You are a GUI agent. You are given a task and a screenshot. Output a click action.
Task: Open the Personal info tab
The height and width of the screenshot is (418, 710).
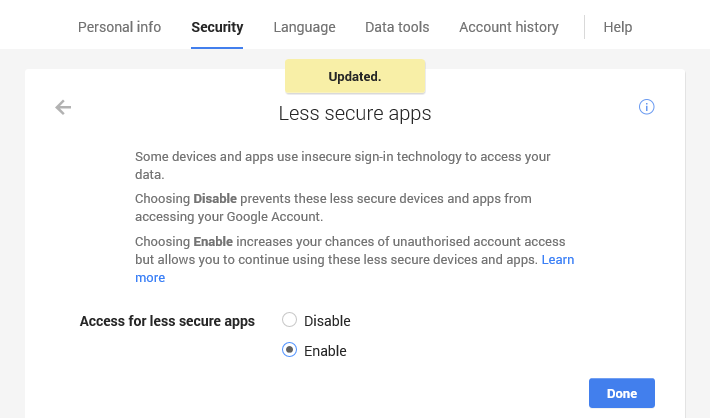coord(119,27)
